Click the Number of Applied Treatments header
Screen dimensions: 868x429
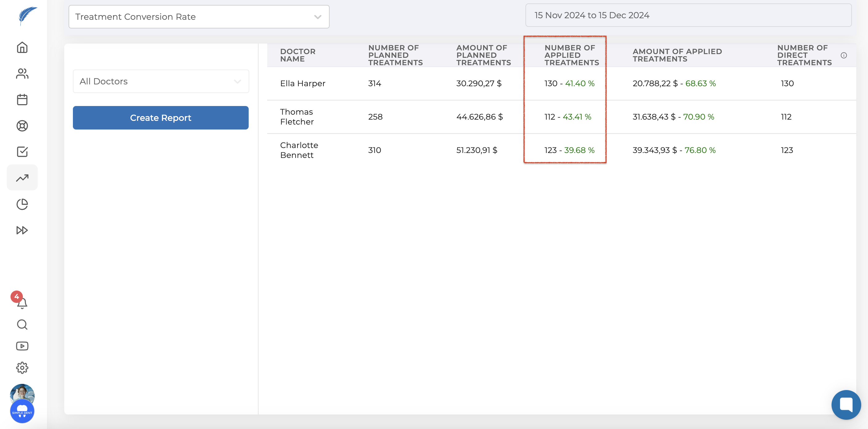571,55
